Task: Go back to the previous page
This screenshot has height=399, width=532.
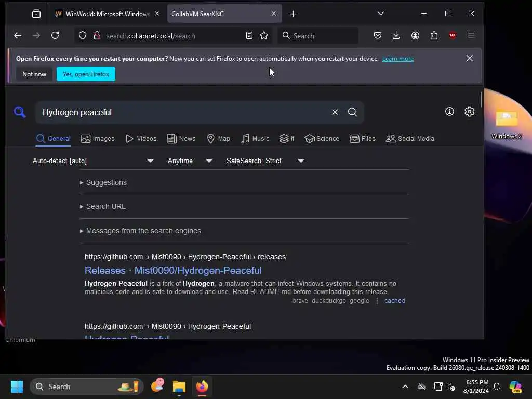Action: (x=18, y=36)
